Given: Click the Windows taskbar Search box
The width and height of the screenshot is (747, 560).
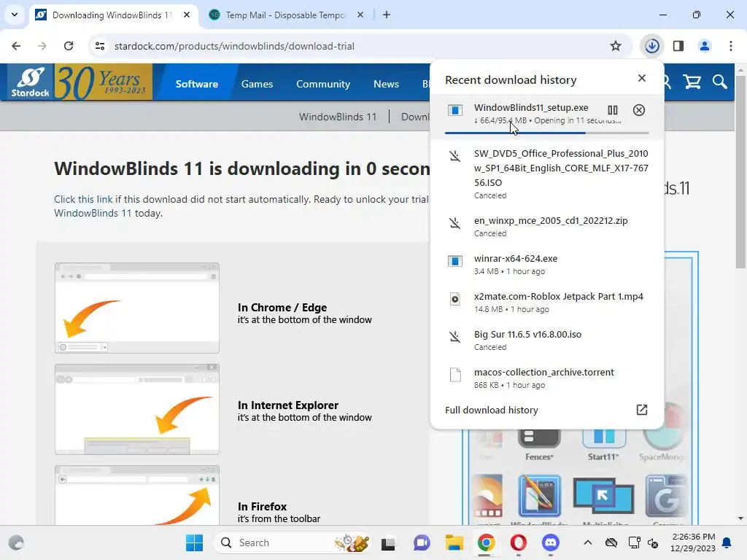Looking at the screenshot, I should [x=293, y=542].
